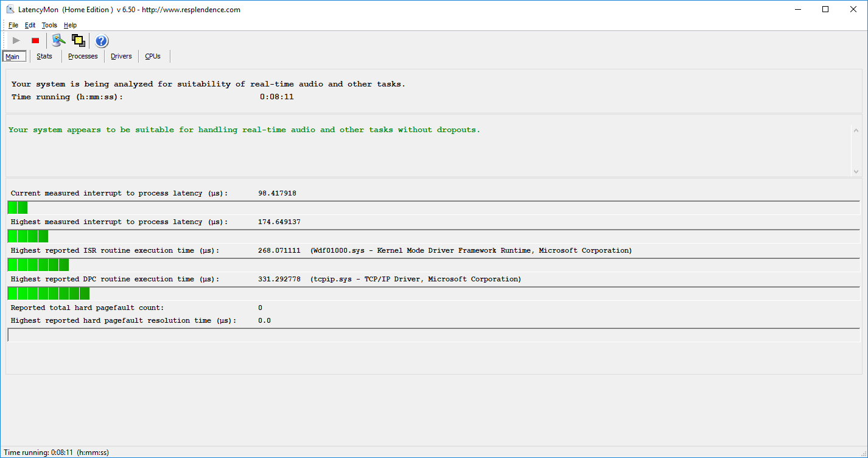Screen dimensions: 868x458
Task: Click the time running value 0:08:11
Action: click(x=277, y=97)
